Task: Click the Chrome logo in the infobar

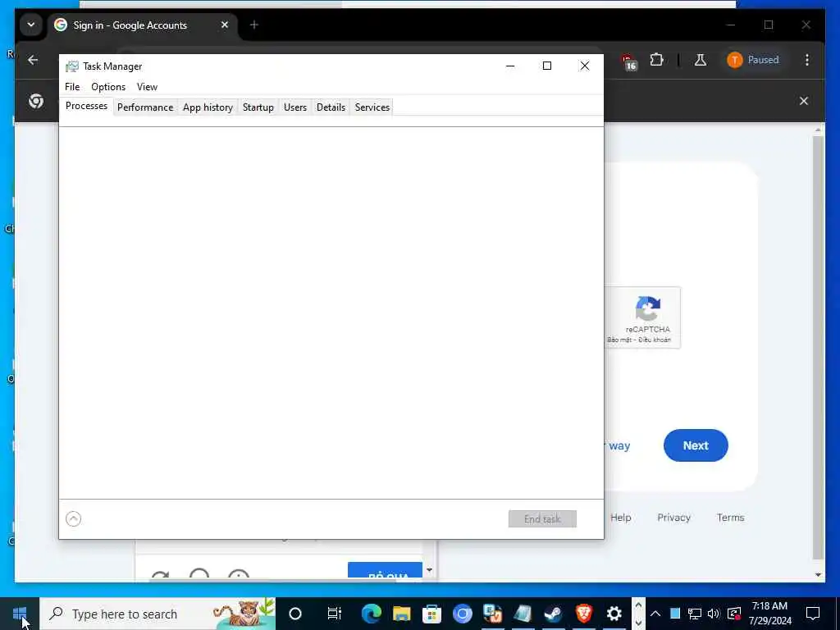Action: [x=36, y=101]
